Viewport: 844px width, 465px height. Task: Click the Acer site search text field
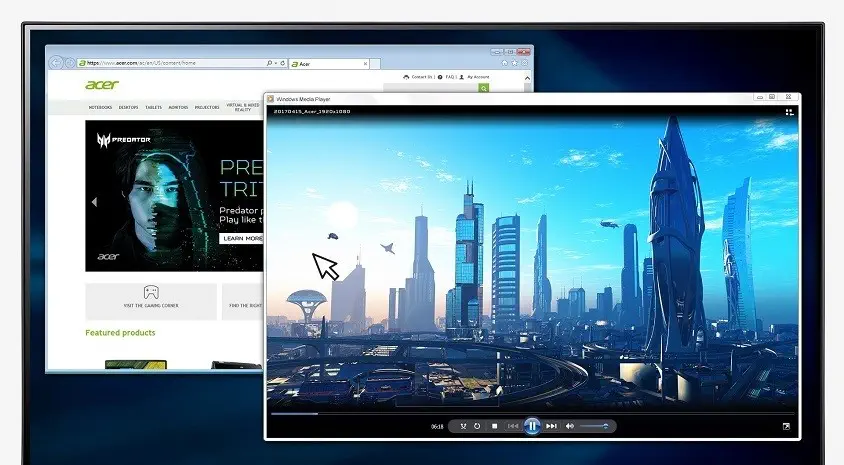[430, 88]
